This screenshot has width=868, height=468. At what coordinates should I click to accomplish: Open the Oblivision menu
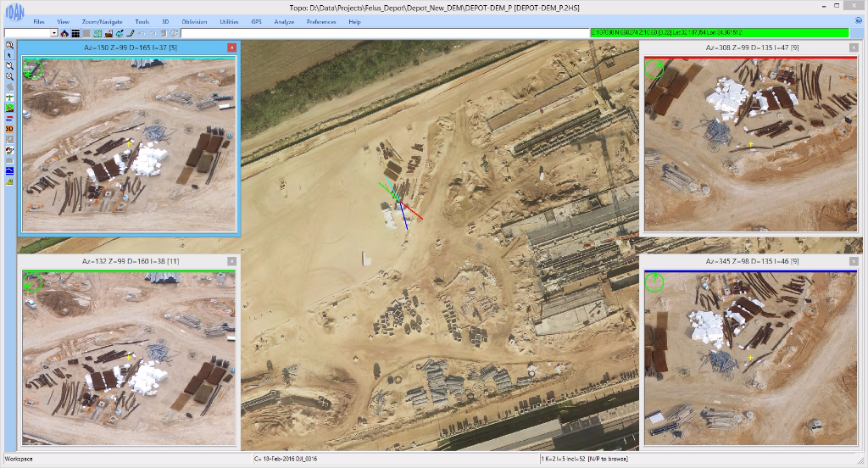point(194,20)
